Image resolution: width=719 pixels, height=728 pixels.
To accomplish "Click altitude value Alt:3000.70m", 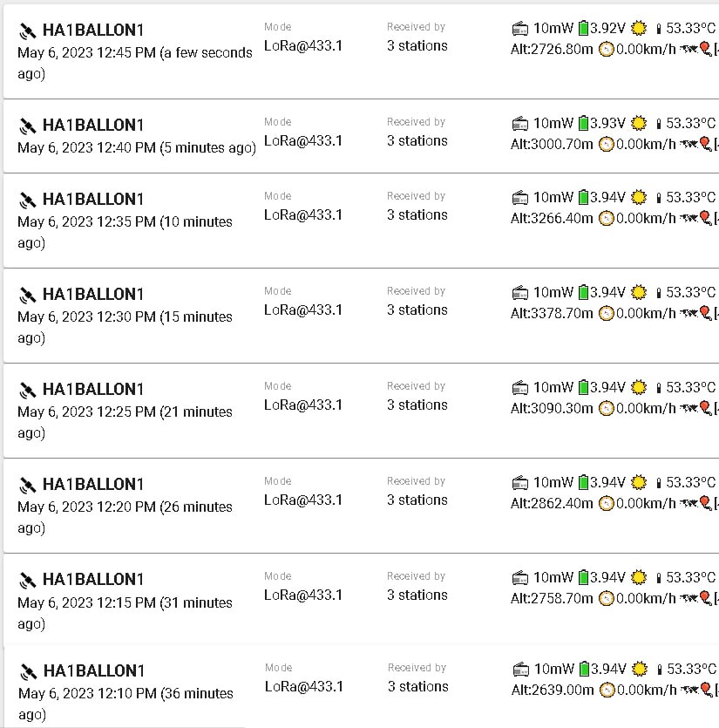I will pos(552,144).
